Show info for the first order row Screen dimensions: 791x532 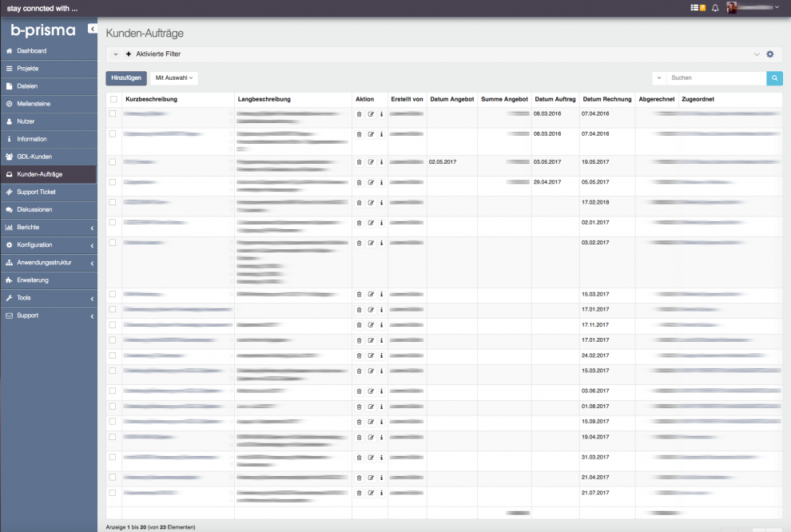point(381,114)
